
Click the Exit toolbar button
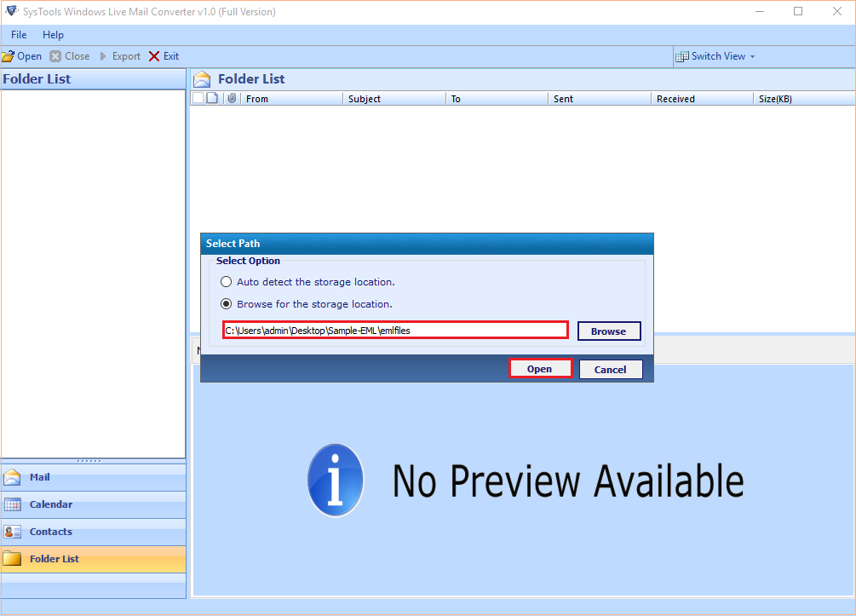tap(164, 56)
